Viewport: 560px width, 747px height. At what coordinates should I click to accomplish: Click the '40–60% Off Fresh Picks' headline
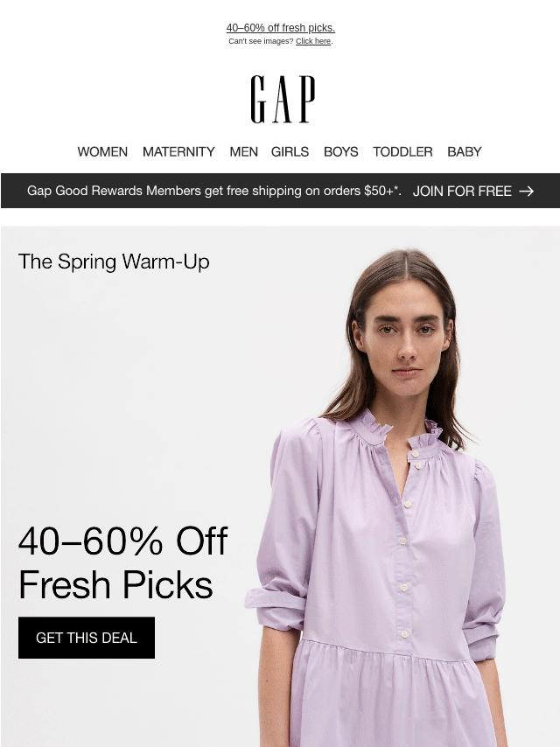click(x=123, y=562)
